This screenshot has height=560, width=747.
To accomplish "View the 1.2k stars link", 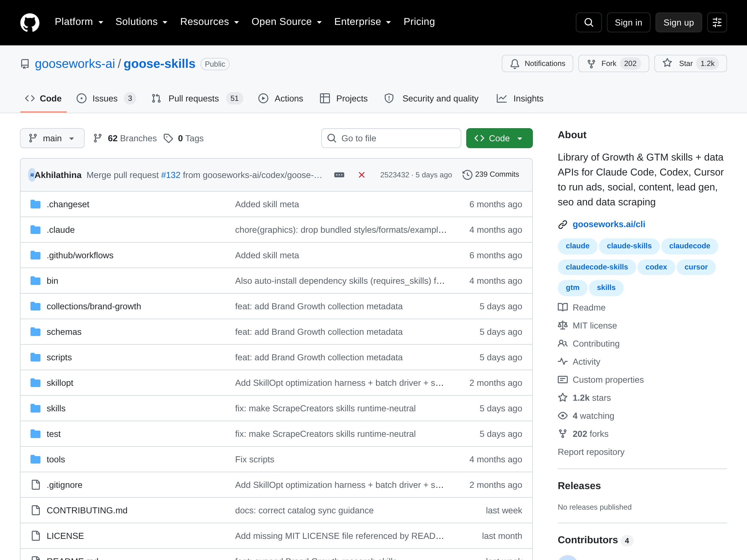I will [x=584, y=398].
